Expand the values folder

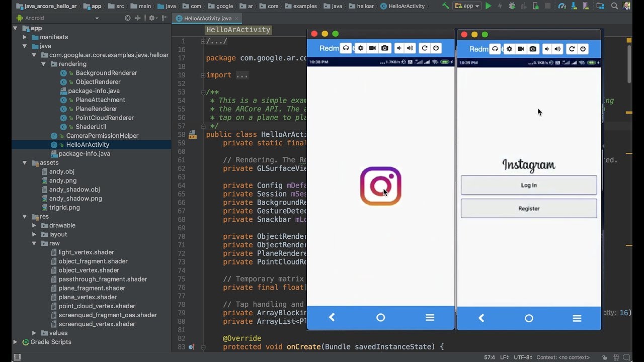(34, 333)
